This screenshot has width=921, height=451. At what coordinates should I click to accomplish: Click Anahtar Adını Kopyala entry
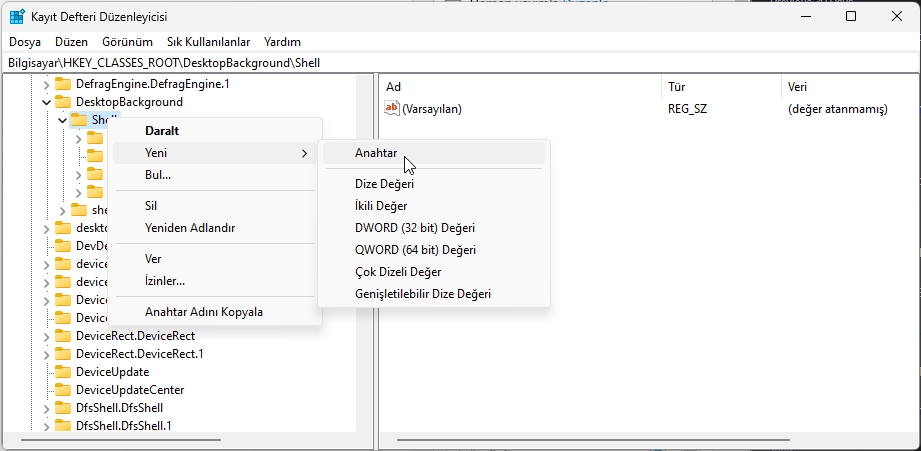click(204, 312)
